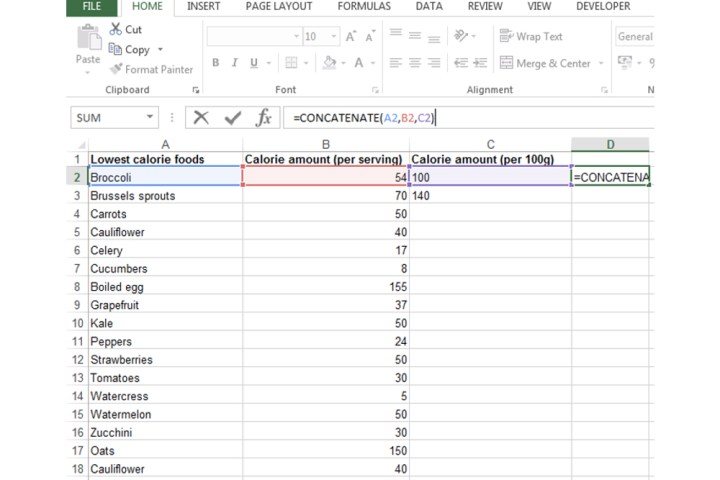Click the cell containing 155
Viewport: 720px width, 480px height.
tap(326, 287)
